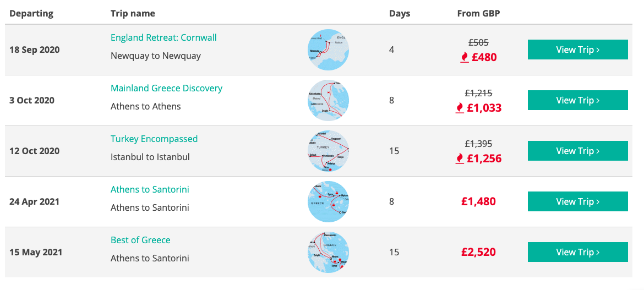The height and width of the screenshot is (290, 644).
Task: Click the flame icon beside £1,256
Action: tap(460, 158)
